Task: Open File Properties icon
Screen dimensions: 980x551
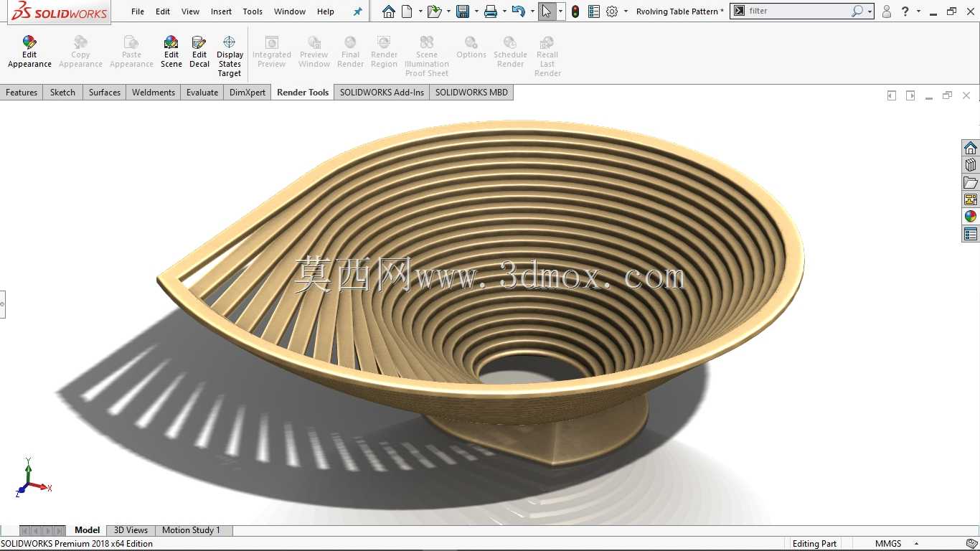Action: coord(593,11)
